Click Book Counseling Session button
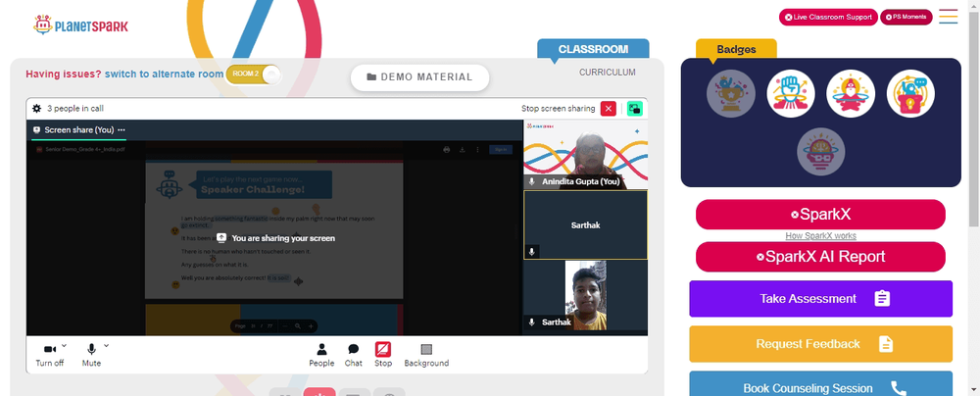The width and height of the screenshot is (980, 396). [820, 383]
